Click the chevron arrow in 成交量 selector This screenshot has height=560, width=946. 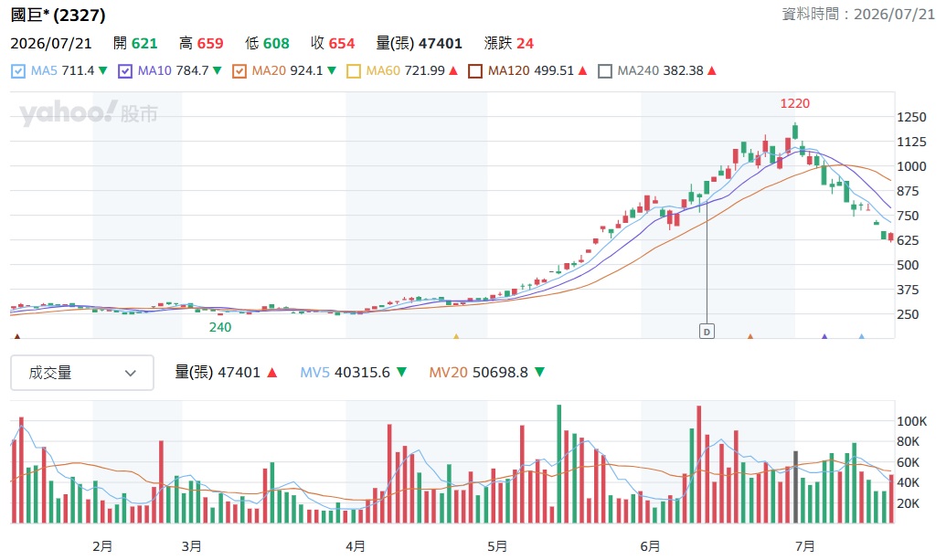(x=131, y=373)
